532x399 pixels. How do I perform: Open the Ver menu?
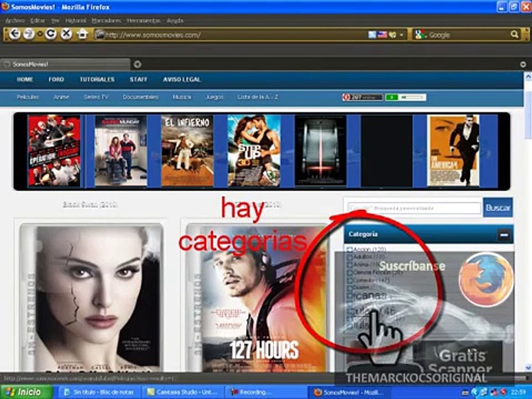pos(55,21)
